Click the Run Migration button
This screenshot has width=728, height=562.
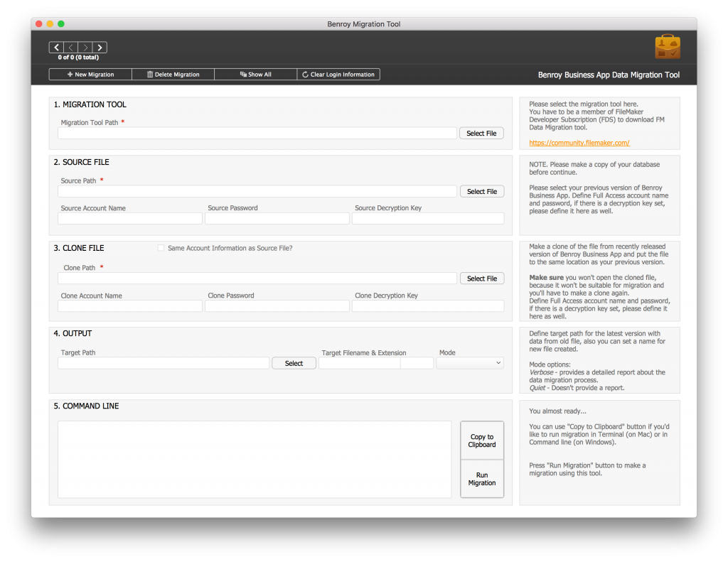coord(481,479)
